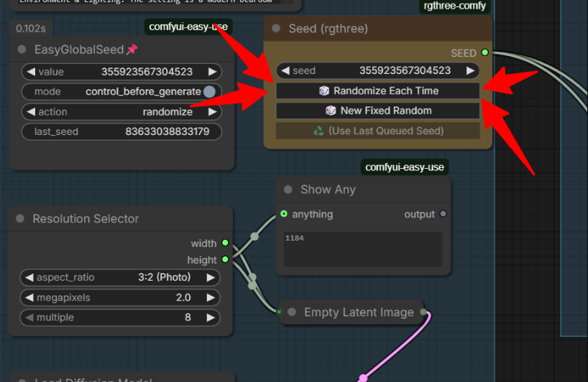Image resolution: width=588 pixels, height=382 pixels.
Task: Click the last_seed field 83633038833179
Action: pos(121,132)
